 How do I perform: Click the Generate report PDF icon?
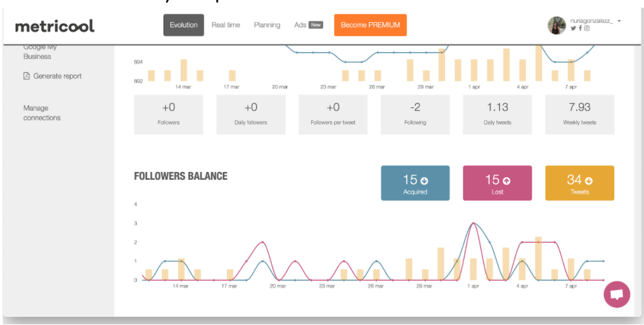pyautogui.click(x=27, y=76)
